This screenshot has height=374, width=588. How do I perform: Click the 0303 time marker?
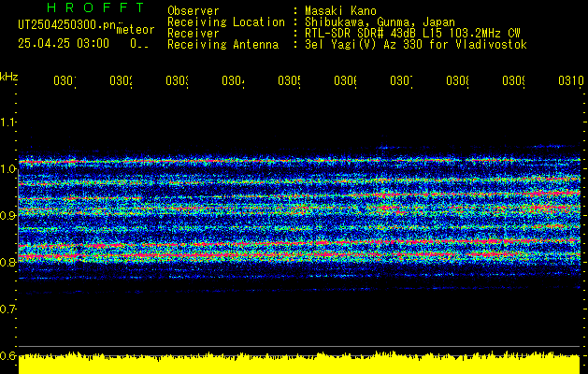click(177, 81)
